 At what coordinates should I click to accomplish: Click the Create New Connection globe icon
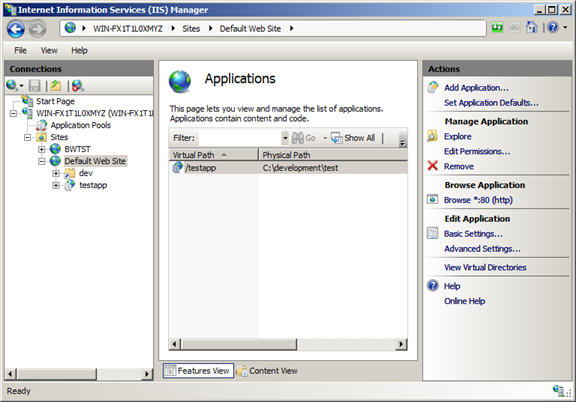point(12,86)
